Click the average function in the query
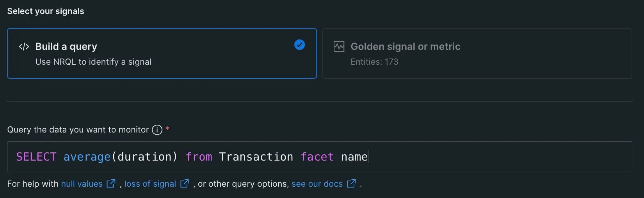The image size is (644, 198). tap(87, 157)
